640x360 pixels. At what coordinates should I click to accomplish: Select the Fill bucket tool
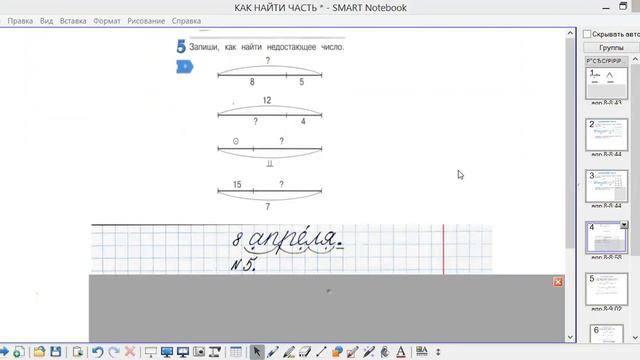pos(385,351)
